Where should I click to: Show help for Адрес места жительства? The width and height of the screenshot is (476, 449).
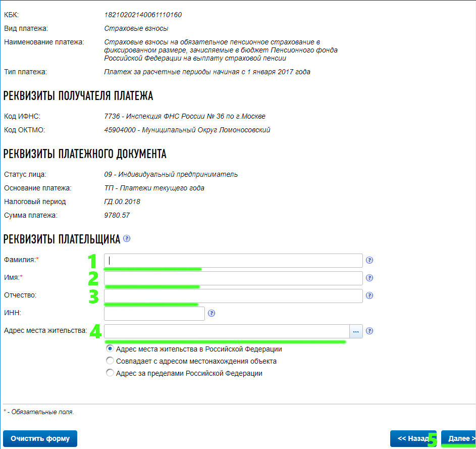(369, 331)
